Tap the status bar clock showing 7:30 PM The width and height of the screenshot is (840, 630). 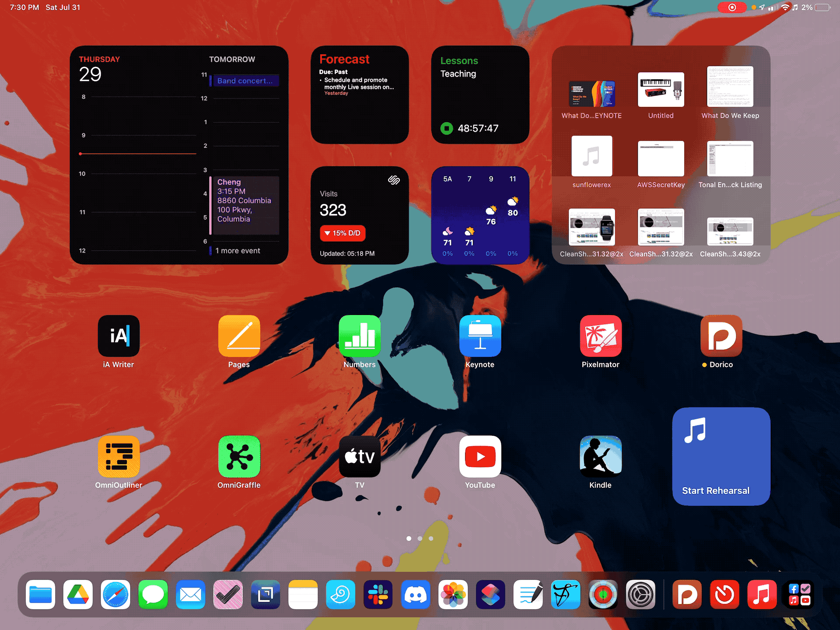coord(24,7)
